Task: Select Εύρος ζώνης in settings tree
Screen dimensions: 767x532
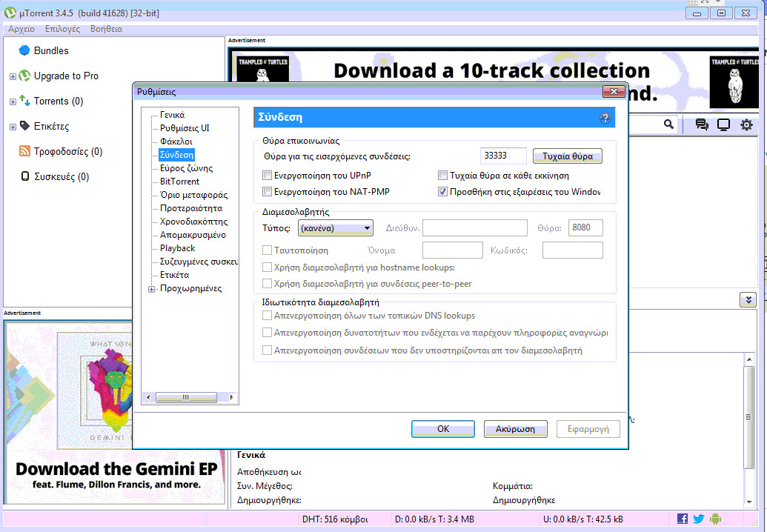Action: click(x=186, y=167)
